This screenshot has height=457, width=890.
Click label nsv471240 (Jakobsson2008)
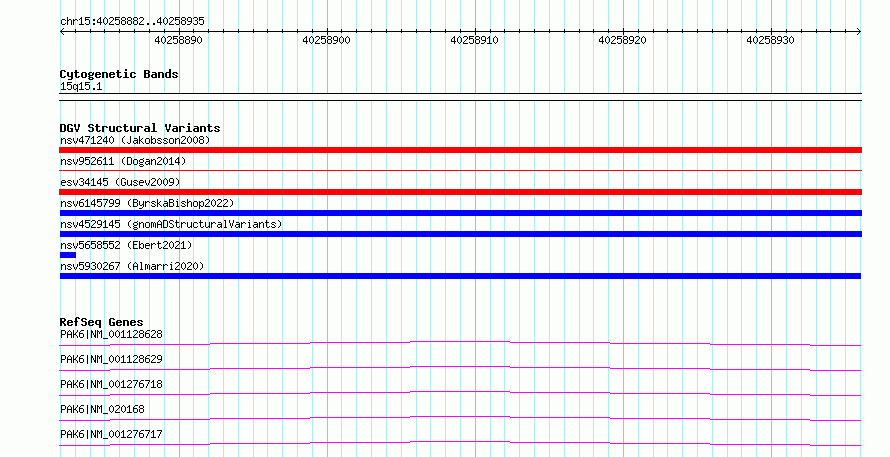tap(135, 140)
